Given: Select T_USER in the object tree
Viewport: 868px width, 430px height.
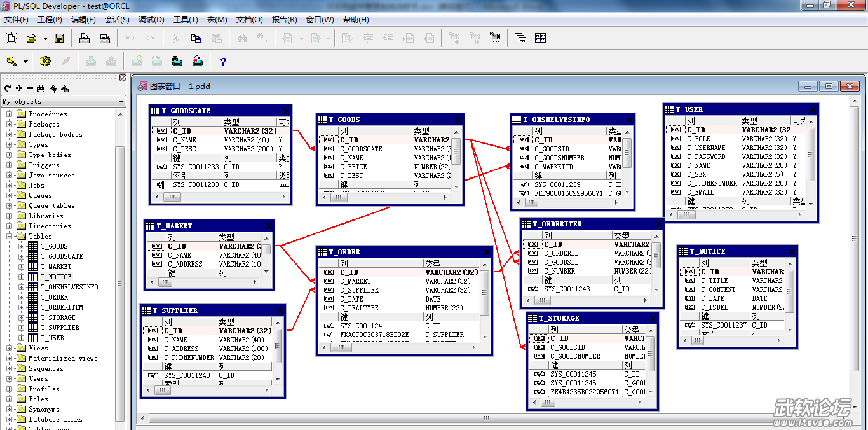Looking at the screenshot, I should pyautogui.click(x=52, y=338).
